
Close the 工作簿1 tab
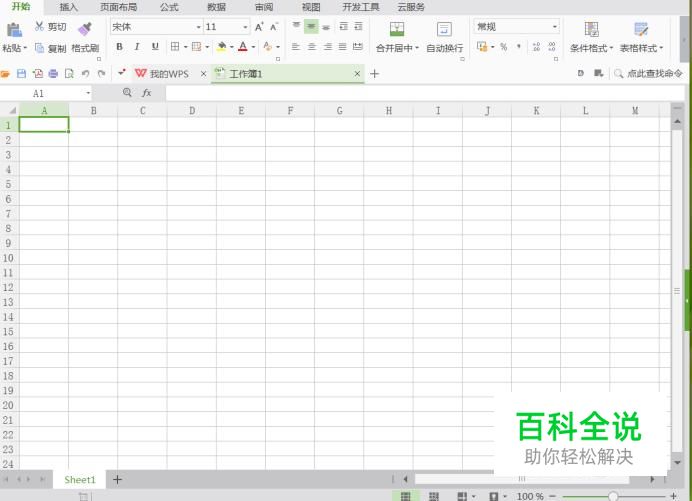pos(357,74)
